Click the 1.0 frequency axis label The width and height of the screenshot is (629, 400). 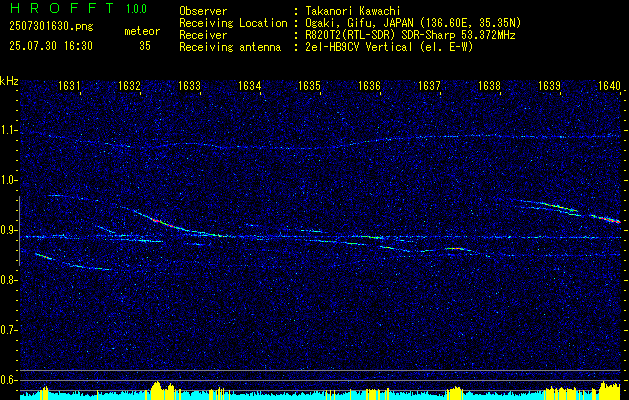tap(7, 180)
